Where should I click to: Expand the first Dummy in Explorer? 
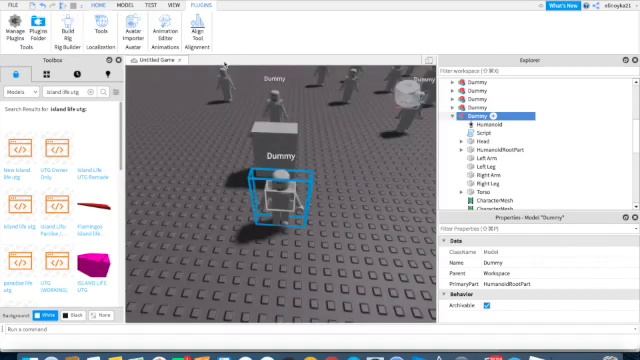(x=452, y=82)
